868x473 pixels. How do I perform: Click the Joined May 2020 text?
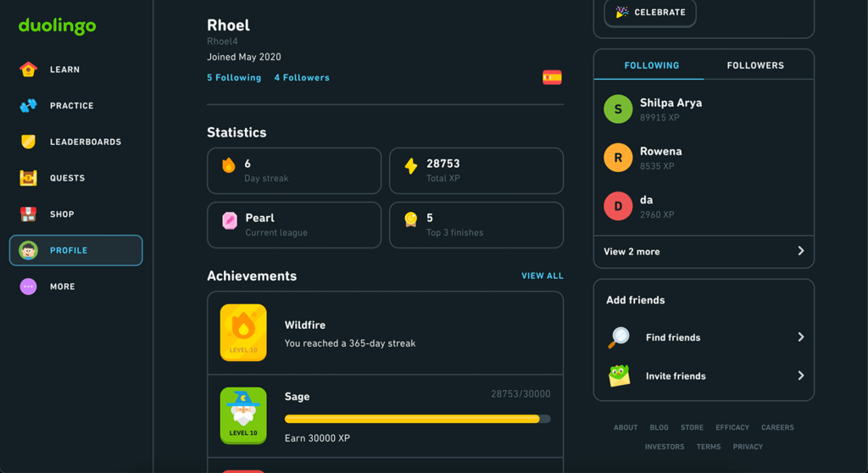[244, 57]
